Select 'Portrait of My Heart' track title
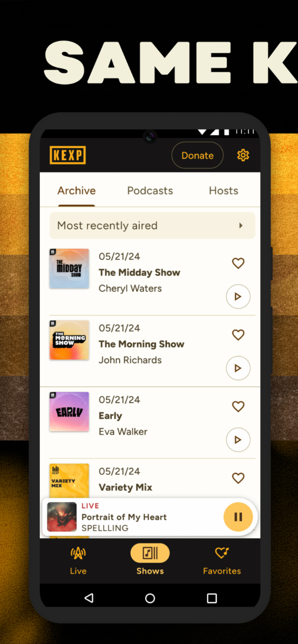 (x=124, y=517)
